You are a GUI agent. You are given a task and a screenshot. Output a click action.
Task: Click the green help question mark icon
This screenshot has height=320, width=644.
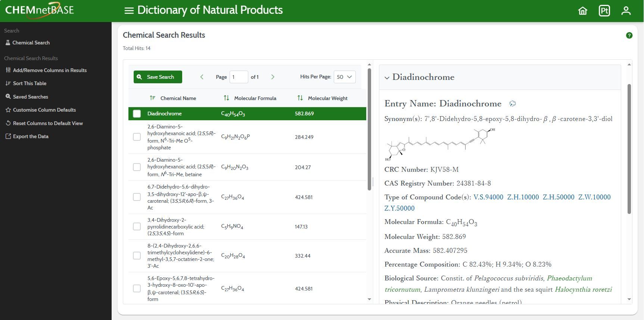[x=629, y=35]
